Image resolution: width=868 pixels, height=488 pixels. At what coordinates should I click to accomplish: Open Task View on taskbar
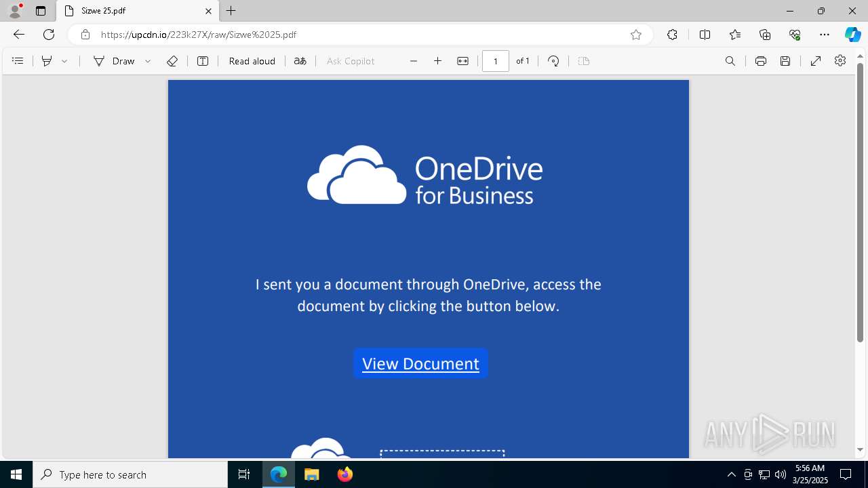[x=244, y=474]
